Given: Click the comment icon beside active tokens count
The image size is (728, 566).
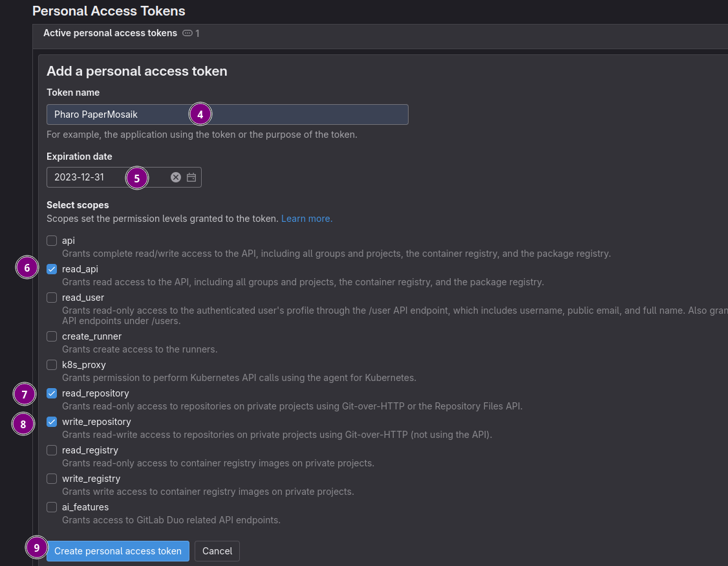Looking at the screenshot, I should [187, 33].
